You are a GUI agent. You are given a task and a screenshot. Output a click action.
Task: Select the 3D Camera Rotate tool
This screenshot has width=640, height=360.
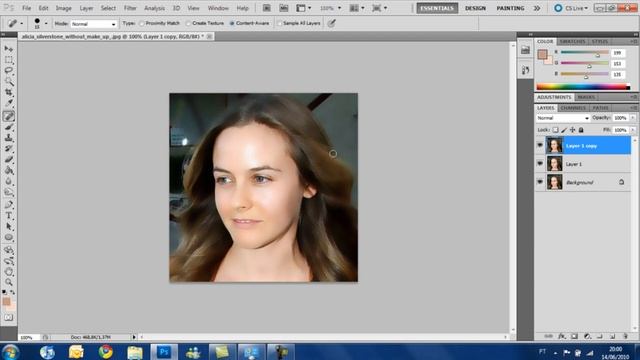(9, 261)
